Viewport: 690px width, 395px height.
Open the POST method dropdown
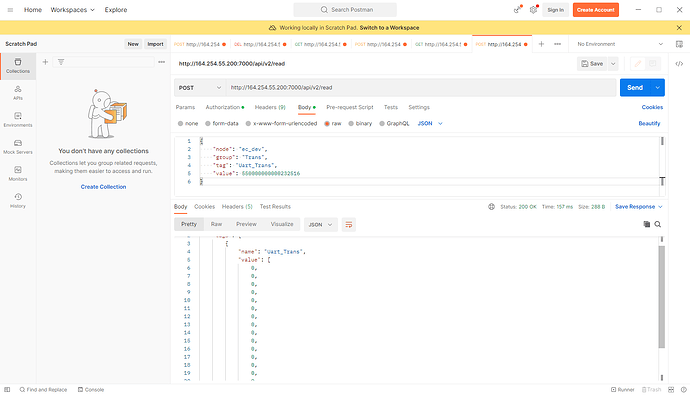click(200, 88)
